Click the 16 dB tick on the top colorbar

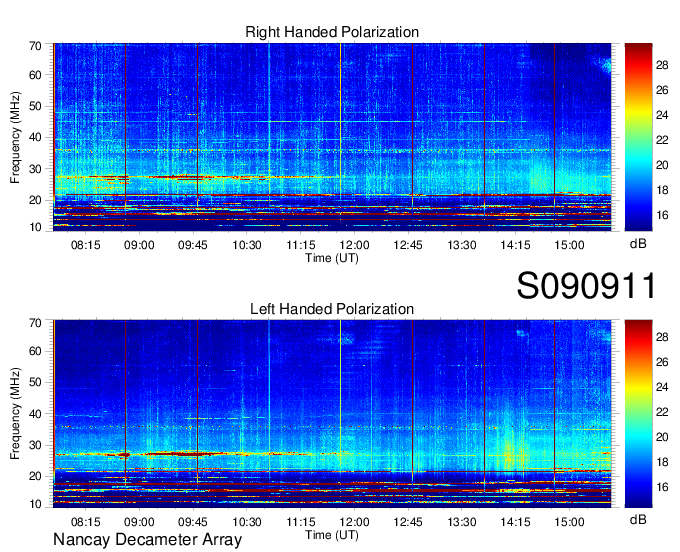[662, 215]
